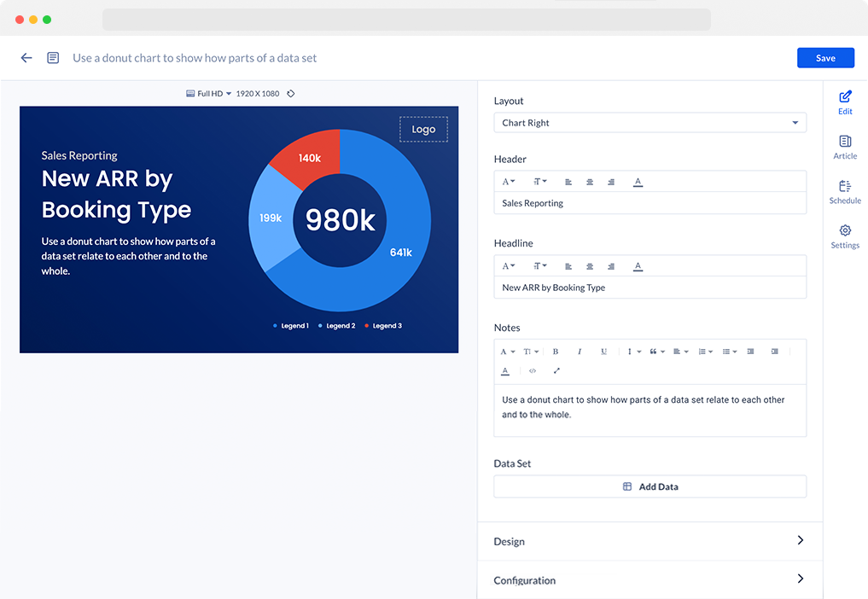Switch to the Edit tab
This screenshot has width=868, height=599.
tap(845, 102)
